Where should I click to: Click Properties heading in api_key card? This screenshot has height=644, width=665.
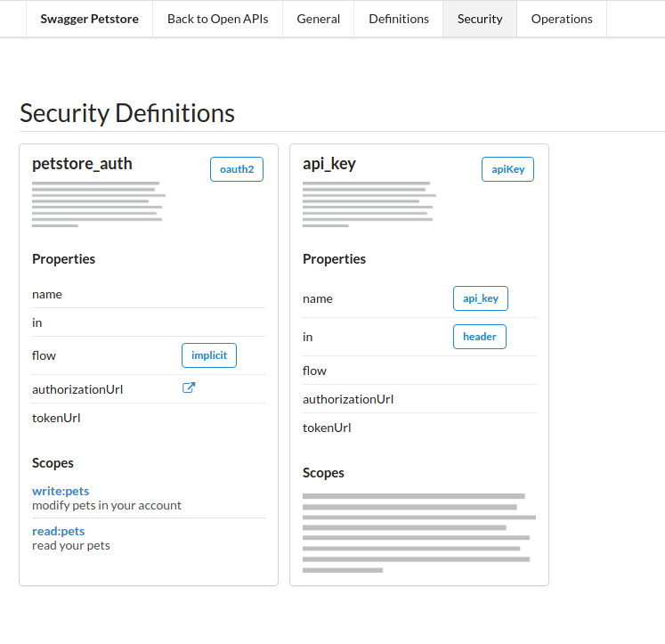tap(334, 259)
